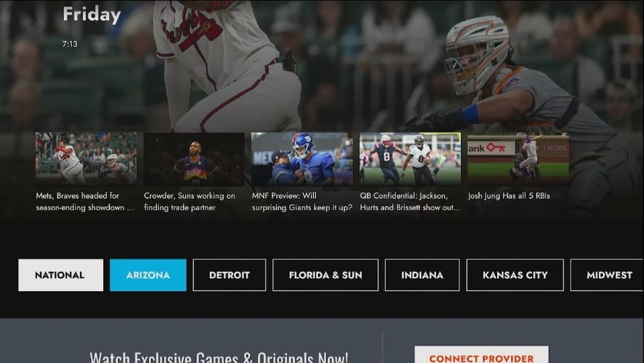Switch to the National region tab

point(60,275)
